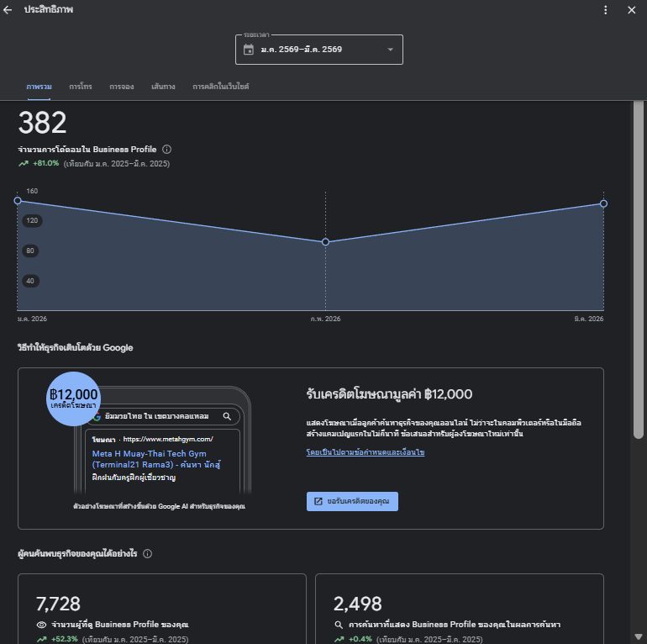
Task: Click the +81.0% growth text
Action: (x=46, y=163)
